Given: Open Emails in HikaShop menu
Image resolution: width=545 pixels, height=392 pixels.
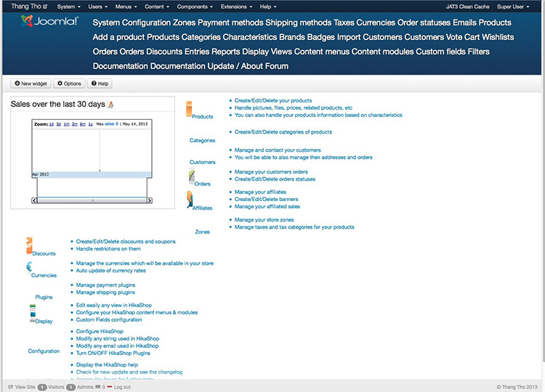Looking at the screenshot, I should coord(465,23).
